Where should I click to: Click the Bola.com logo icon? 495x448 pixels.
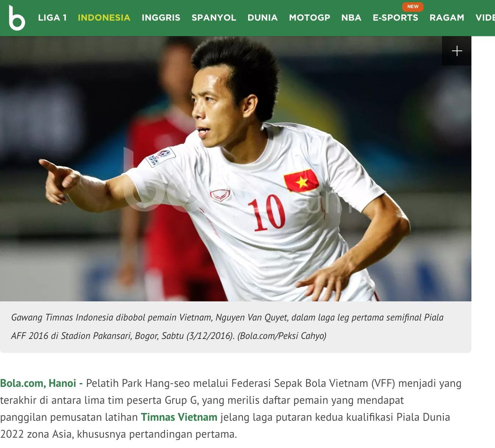[17, 18]
